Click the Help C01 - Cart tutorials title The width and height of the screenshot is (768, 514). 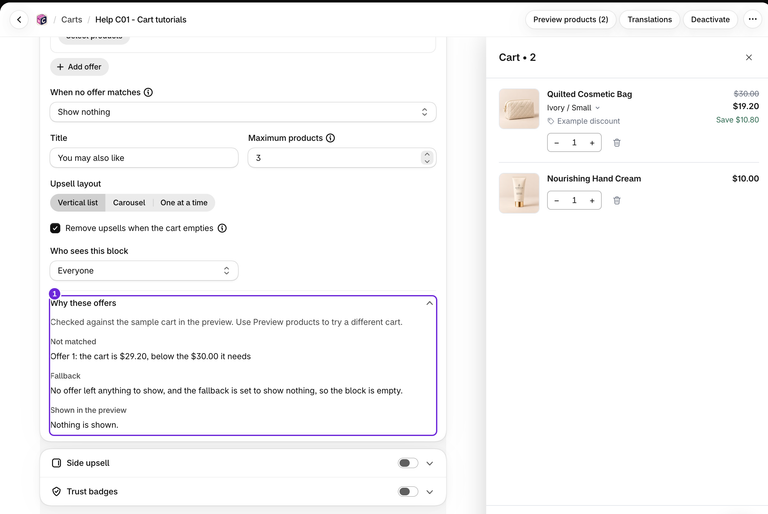(141, 20)
